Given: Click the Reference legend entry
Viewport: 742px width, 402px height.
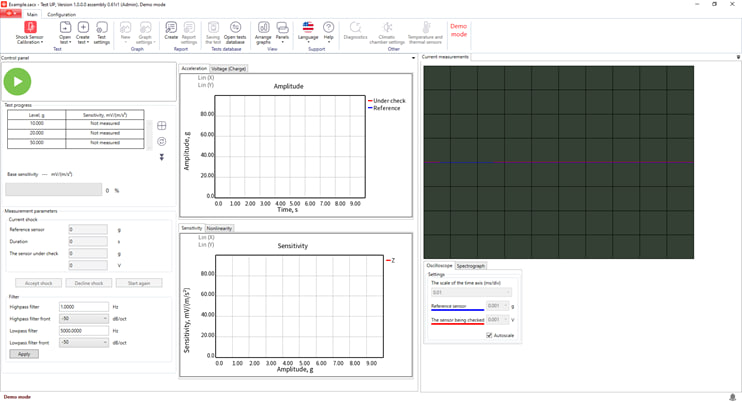Looking at the screenshot, I should (384, 108).
